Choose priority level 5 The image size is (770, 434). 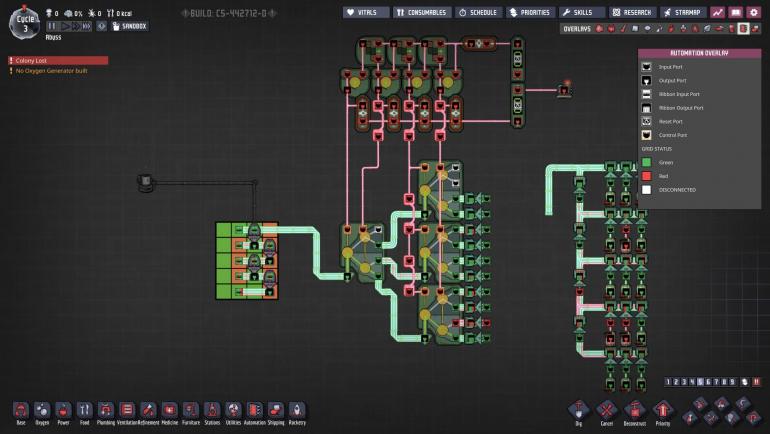[x=700, y=381]
